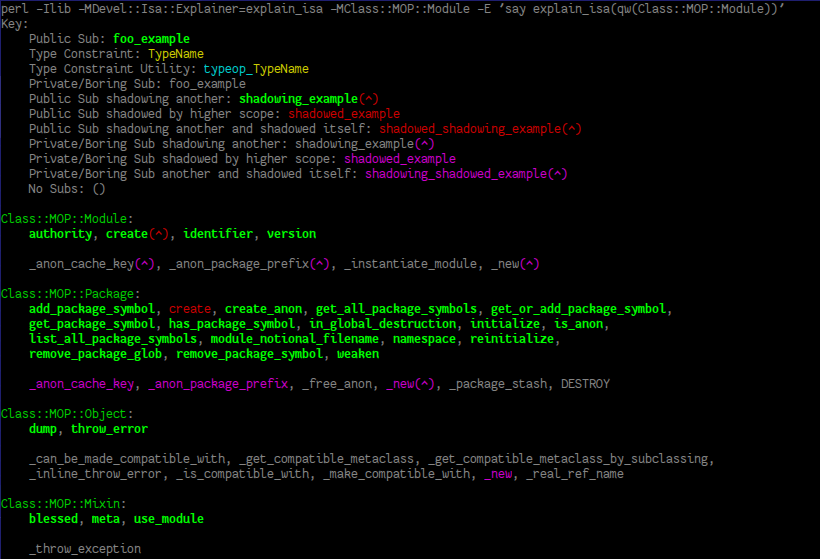820x559 pixels.
Task: Click 'remove_package_glob' text
Action: (x=96, y=354)
